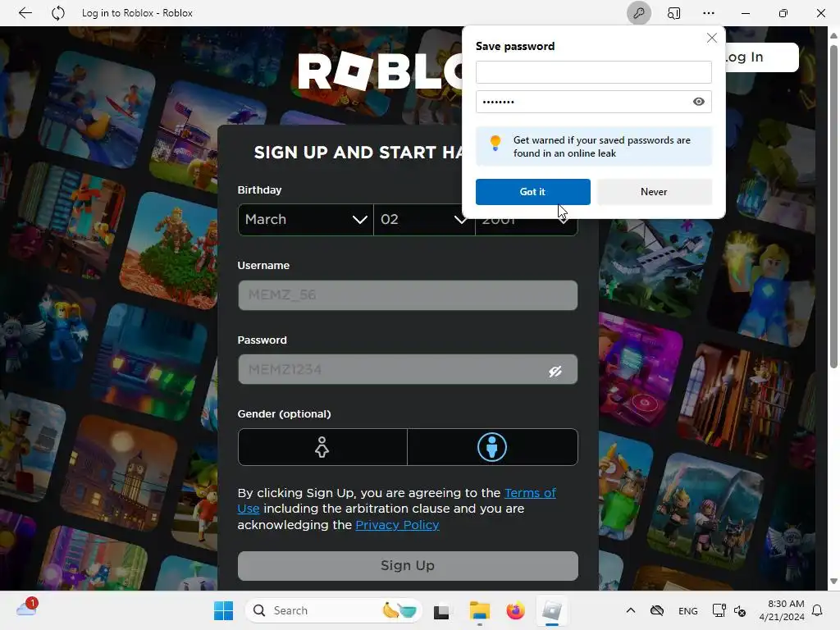
Task: Click the airplane game thumbnail
Action: (655, 266)
